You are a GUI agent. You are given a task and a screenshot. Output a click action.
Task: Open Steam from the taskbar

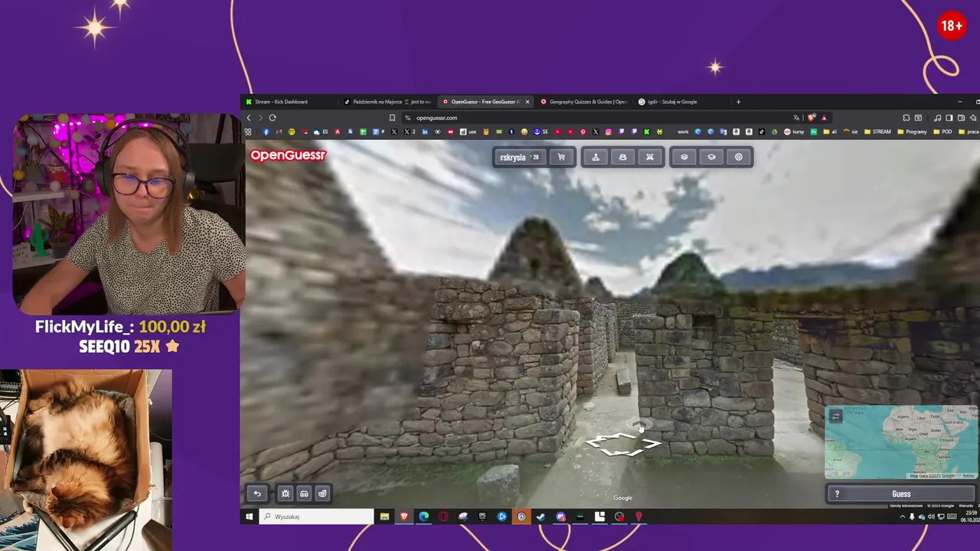click(x=540, y=517)
